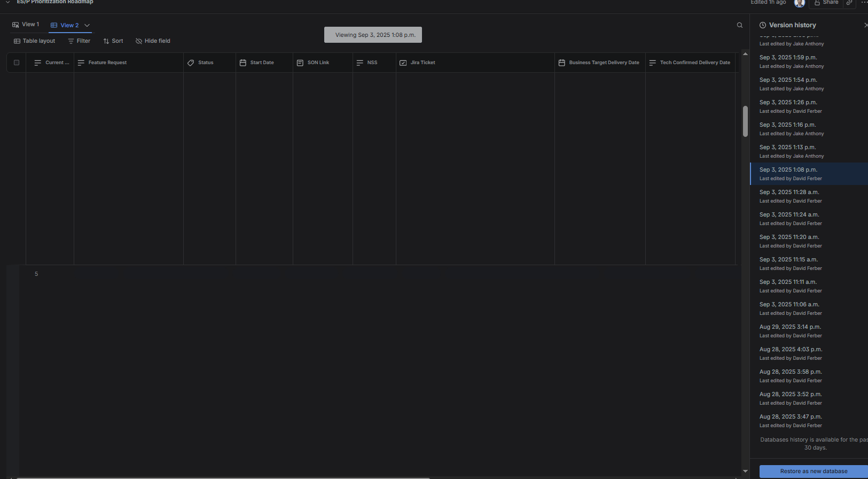The image size is (868, 479).
Task: Collapse the page title chevron at top left
Action: click(8, 2)
